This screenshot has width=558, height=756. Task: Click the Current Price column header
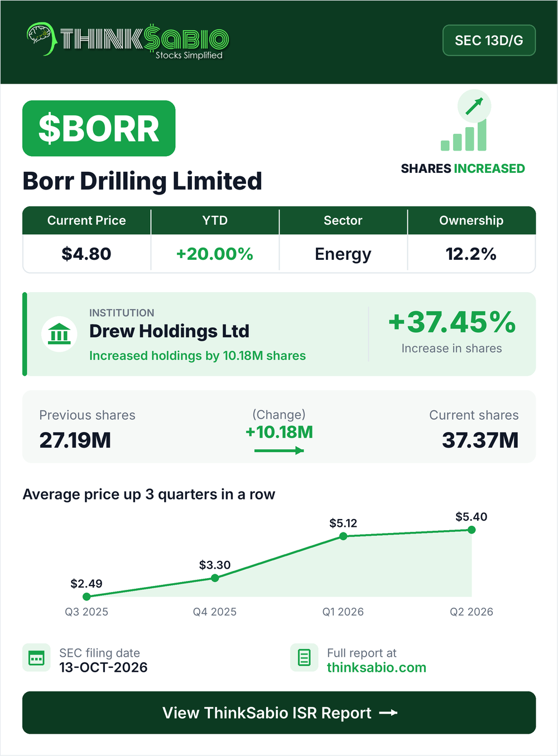[86, 220]
